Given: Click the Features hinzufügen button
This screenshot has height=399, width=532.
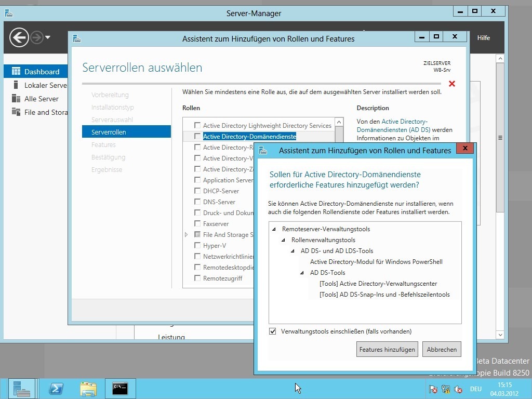Looking at the screenshot, I should coord(387,350).
